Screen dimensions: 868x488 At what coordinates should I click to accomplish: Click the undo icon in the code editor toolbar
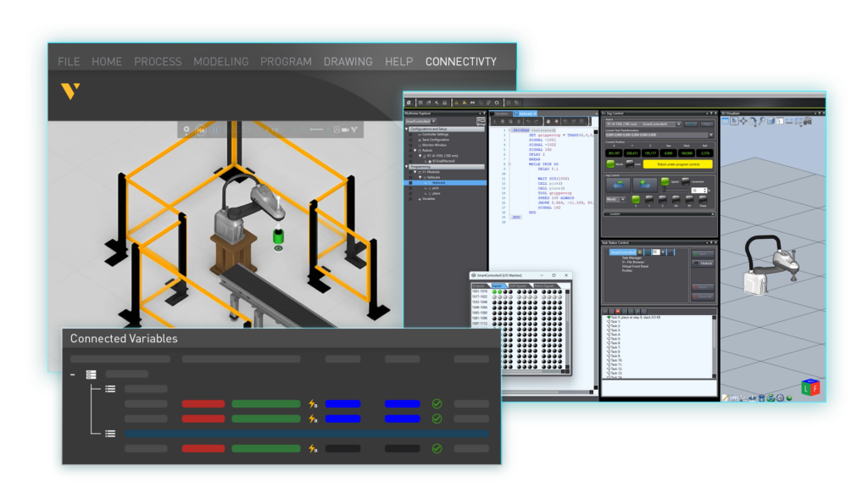pyautogui.click(x=528, y=121)
